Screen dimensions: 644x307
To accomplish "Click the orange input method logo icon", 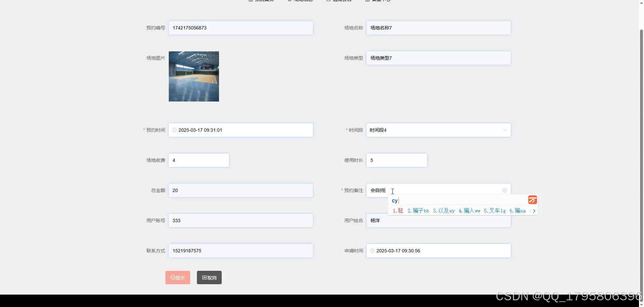I will pyautogui.click(x=532, y=200).
